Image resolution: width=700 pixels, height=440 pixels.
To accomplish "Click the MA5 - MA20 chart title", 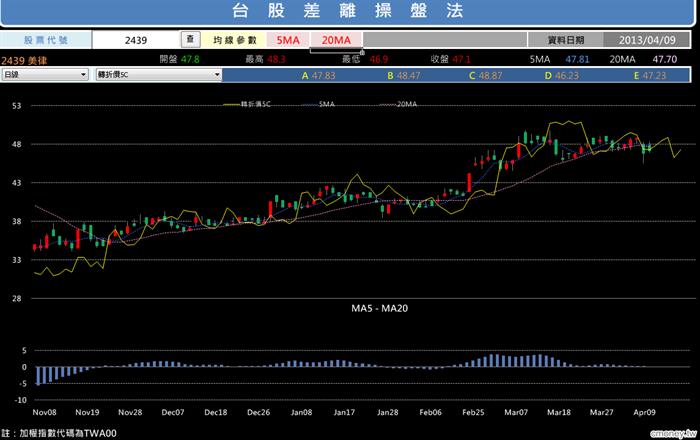I will pos(379,308).
